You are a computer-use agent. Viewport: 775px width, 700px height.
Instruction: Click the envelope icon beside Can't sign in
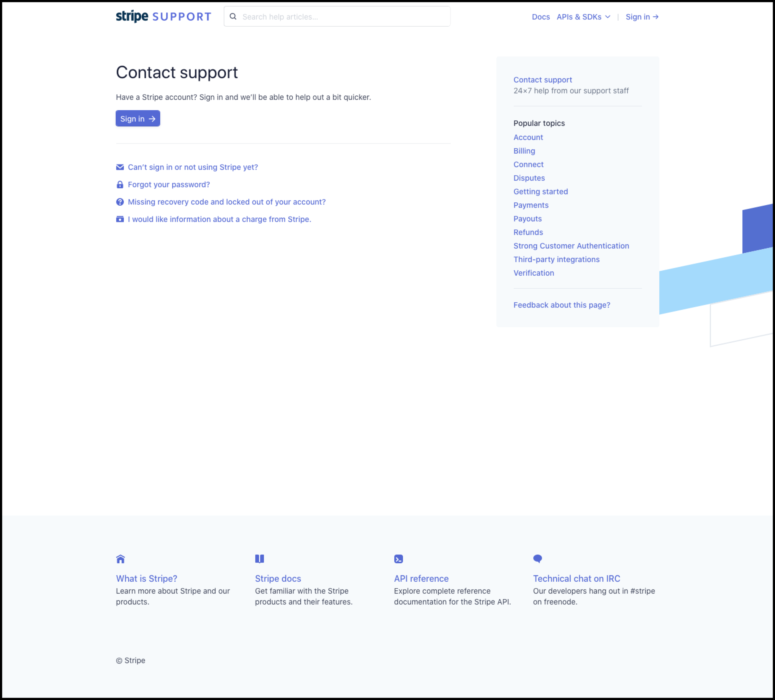click(x=120, y=167)
